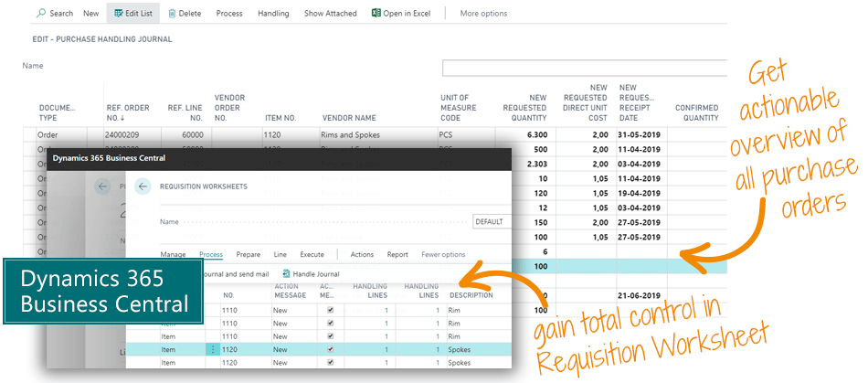Open the DEFAULT worksheet name lookup
The height and width of the screenshot is (383, 868).
coord(492,221)
